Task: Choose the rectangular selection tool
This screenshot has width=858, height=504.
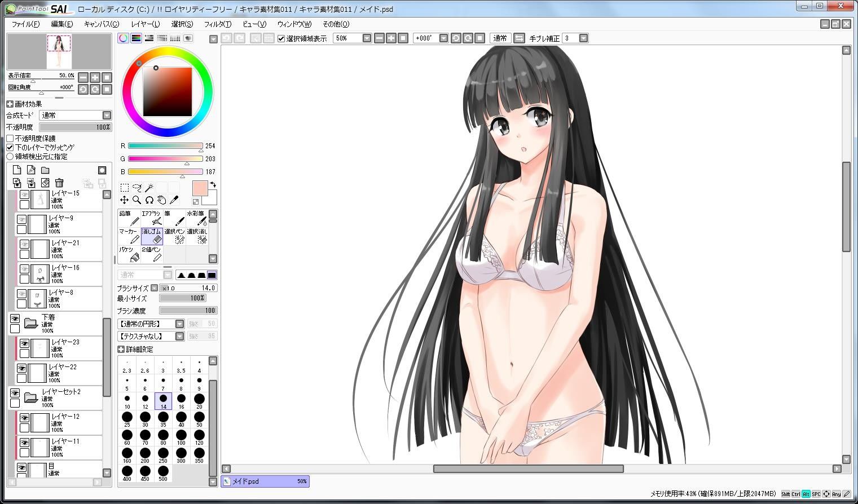Action: (x=125, y=187)
